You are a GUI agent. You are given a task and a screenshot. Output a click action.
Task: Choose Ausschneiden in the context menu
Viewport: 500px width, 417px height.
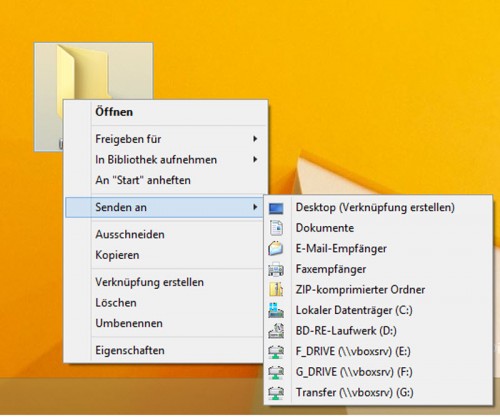tap(130, 234)
